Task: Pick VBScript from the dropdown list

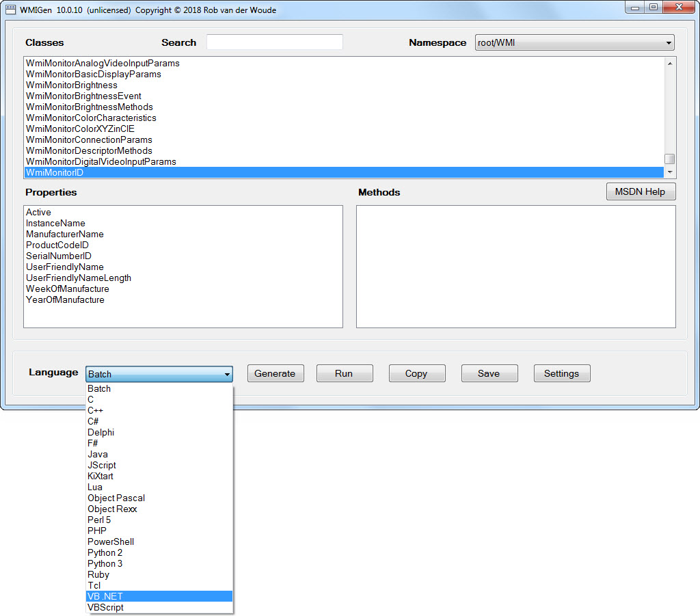Action: tap(105, 607)
